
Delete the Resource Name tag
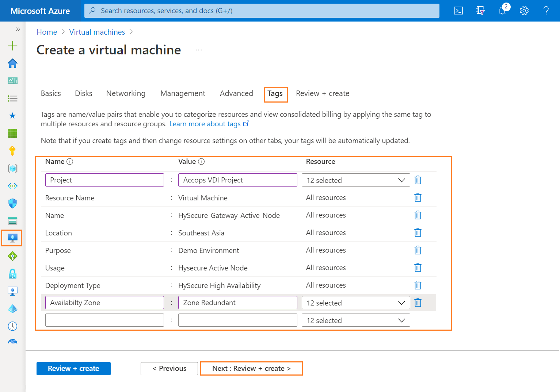click(418, 197)
